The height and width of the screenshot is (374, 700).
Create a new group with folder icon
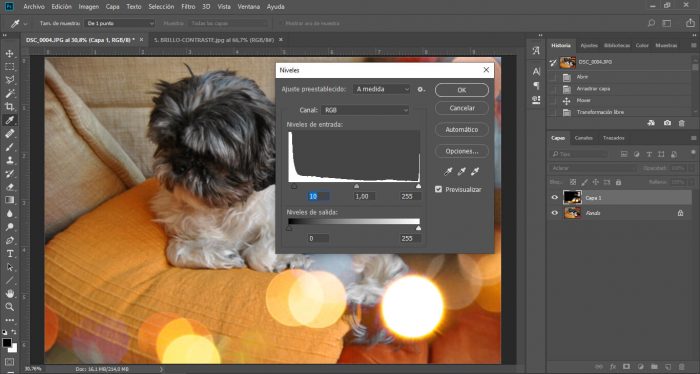654,367
